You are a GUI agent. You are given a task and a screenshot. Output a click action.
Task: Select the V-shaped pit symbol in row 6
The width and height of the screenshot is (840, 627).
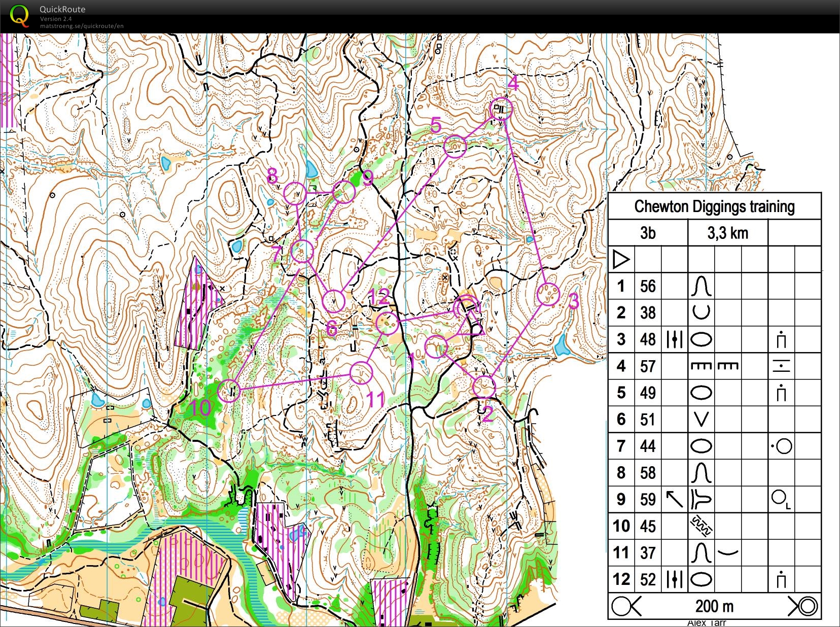(x=701, y=420)
